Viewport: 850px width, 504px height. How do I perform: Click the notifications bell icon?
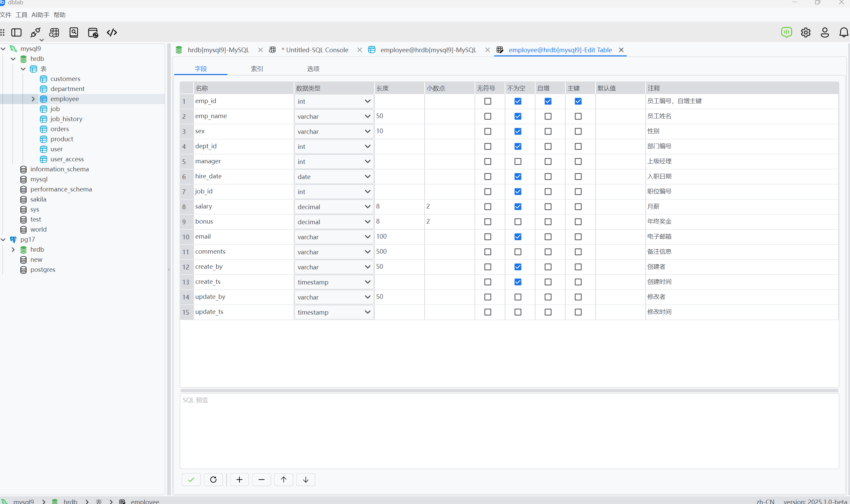tap(844, 32)
